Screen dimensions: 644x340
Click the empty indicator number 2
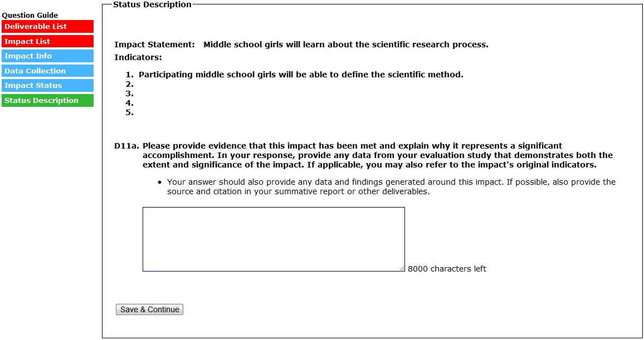(130, 85)
